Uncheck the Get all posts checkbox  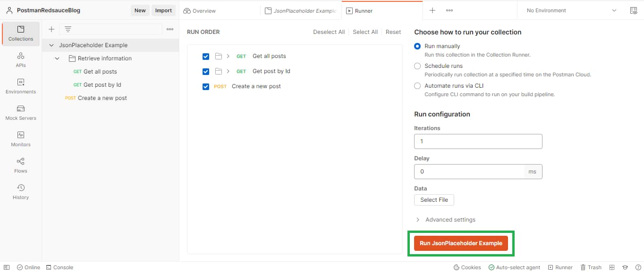pos(206,57)
